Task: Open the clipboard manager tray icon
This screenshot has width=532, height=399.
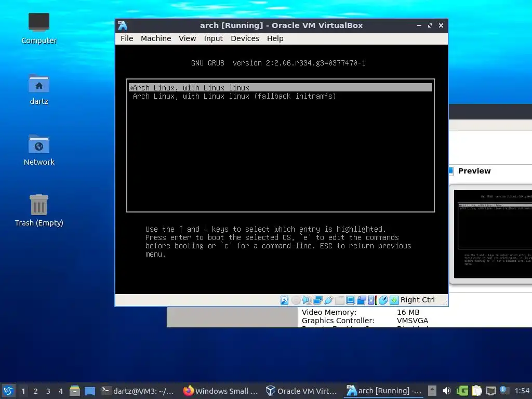Action: [477, 391]
